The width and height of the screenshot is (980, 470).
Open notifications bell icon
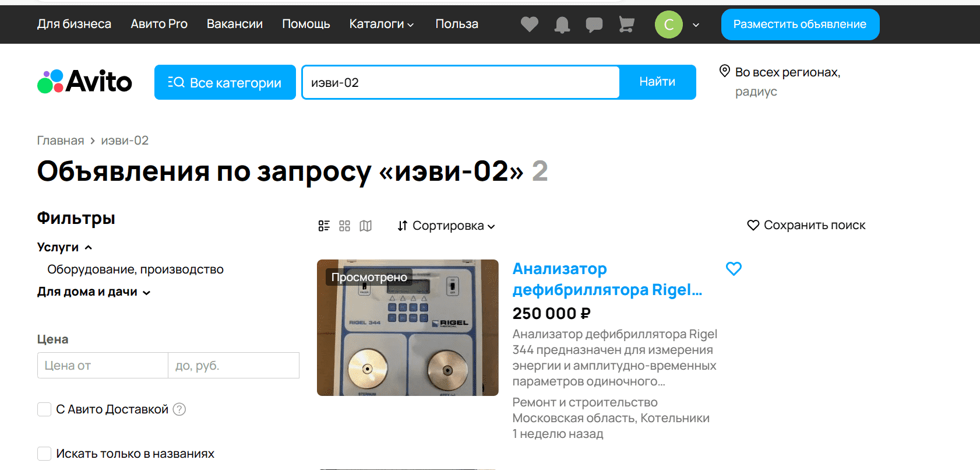coord(562,24)
